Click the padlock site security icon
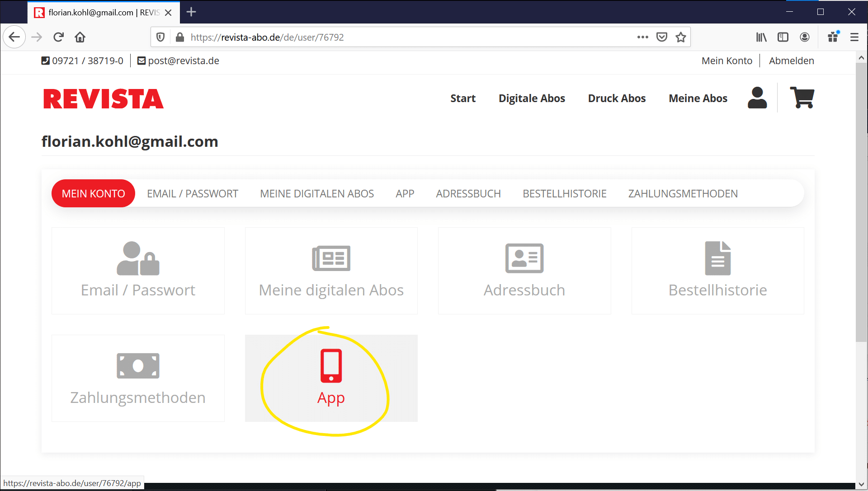The height and width of the screenshot is (491, 868). (179, 37)
